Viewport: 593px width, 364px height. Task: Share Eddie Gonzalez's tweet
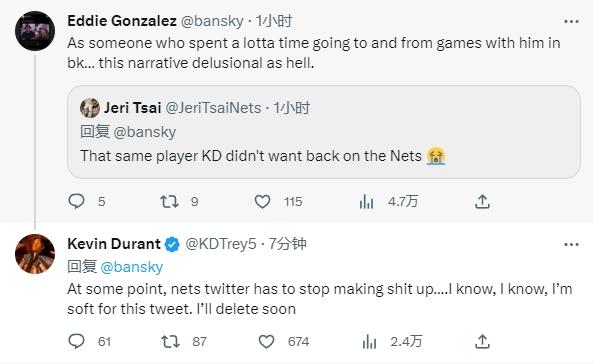482,201
